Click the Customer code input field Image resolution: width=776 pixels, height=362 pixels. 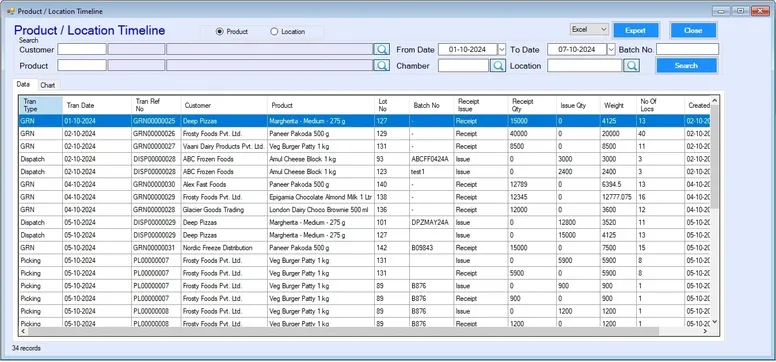[x=82, y=49]
